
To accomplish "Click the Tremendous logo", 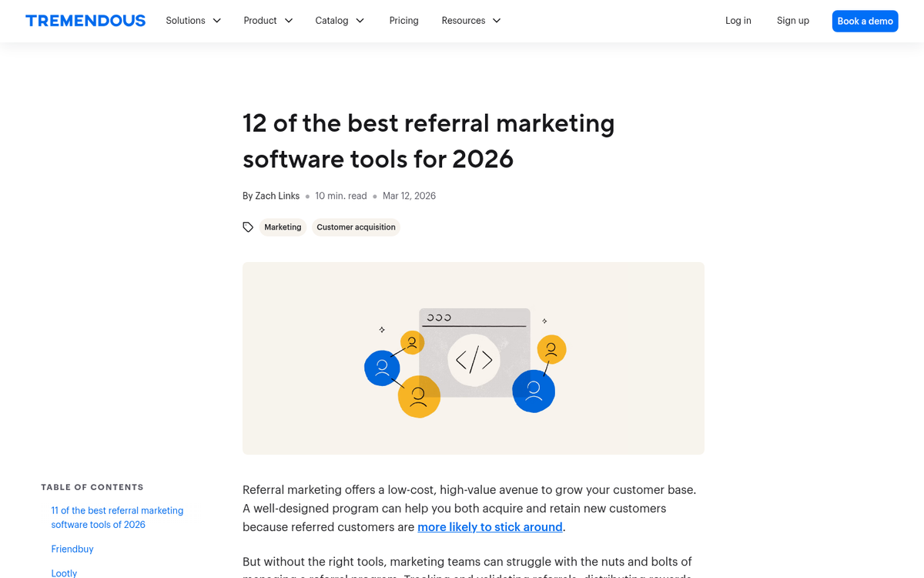I will [x=85, y=20].
